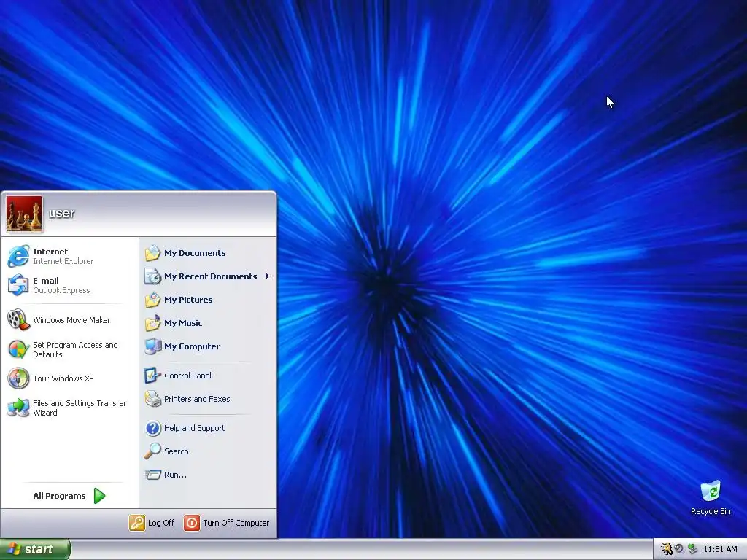Click the user name at menu top
The image size is (747, 560).
coord(61,213)
